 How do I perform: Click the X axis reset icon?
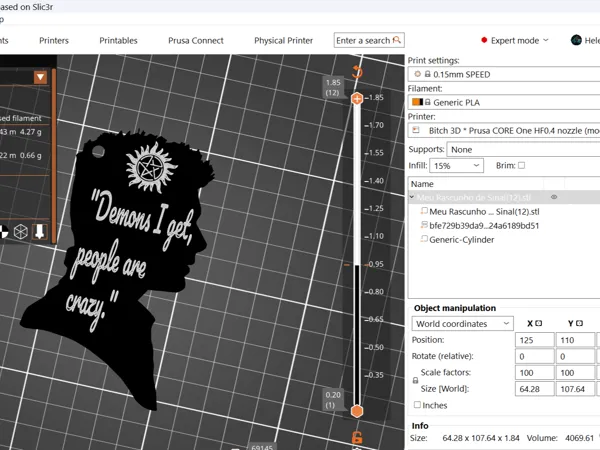click(538, 323)
